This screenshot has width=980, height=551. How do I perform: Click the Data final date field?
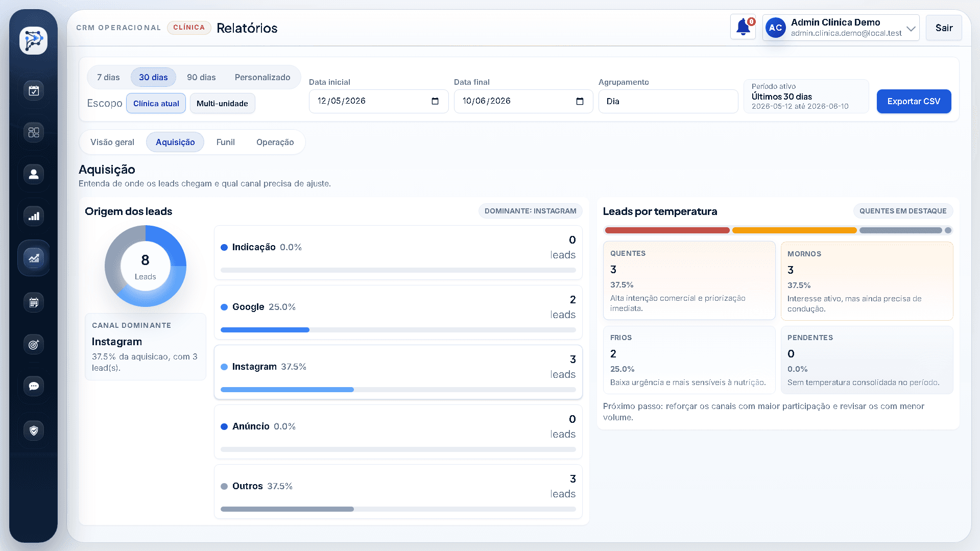point(523,101)
